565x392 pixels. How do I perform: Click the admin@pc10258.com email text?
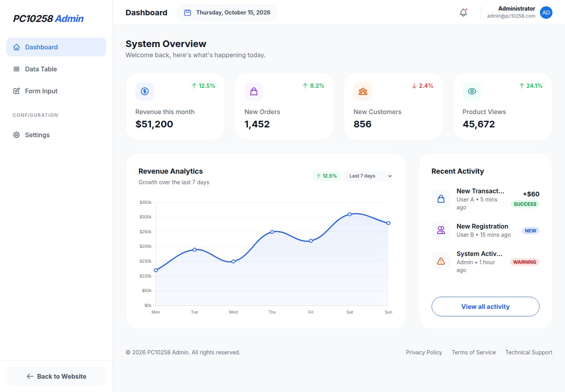tap(511, 16)
